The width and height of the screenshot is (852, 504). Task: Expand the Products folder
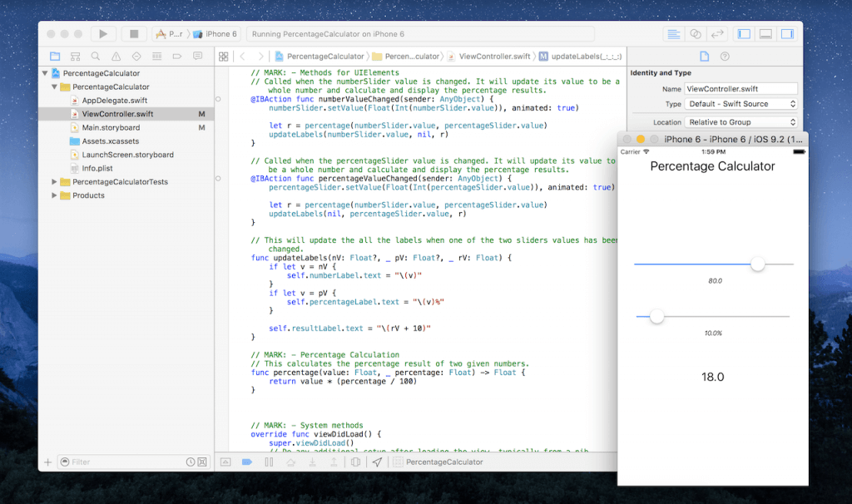pos(55,195)
